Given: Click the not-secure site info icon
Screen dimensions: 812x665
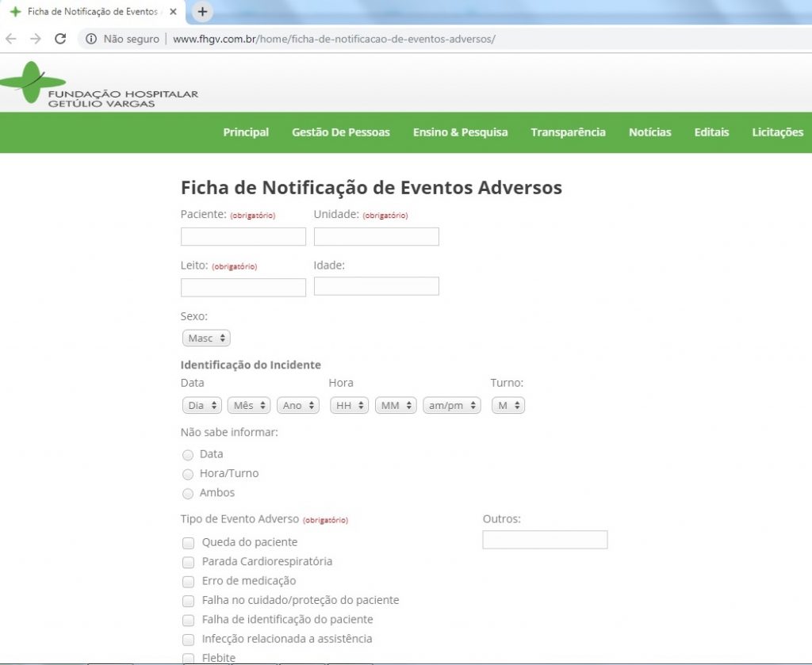Looking at the screenshot, I should 91,39.
